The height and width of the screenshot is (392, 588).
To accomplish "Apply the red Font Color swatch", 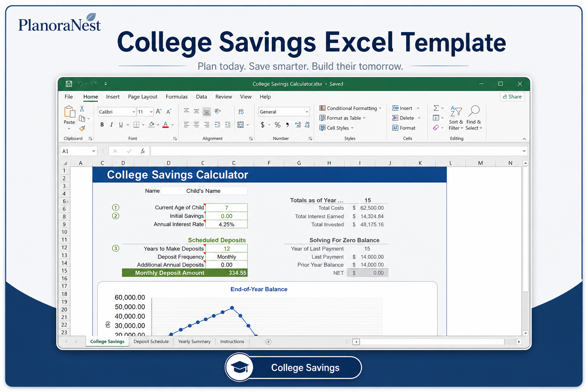I will [x=166, y=124].
